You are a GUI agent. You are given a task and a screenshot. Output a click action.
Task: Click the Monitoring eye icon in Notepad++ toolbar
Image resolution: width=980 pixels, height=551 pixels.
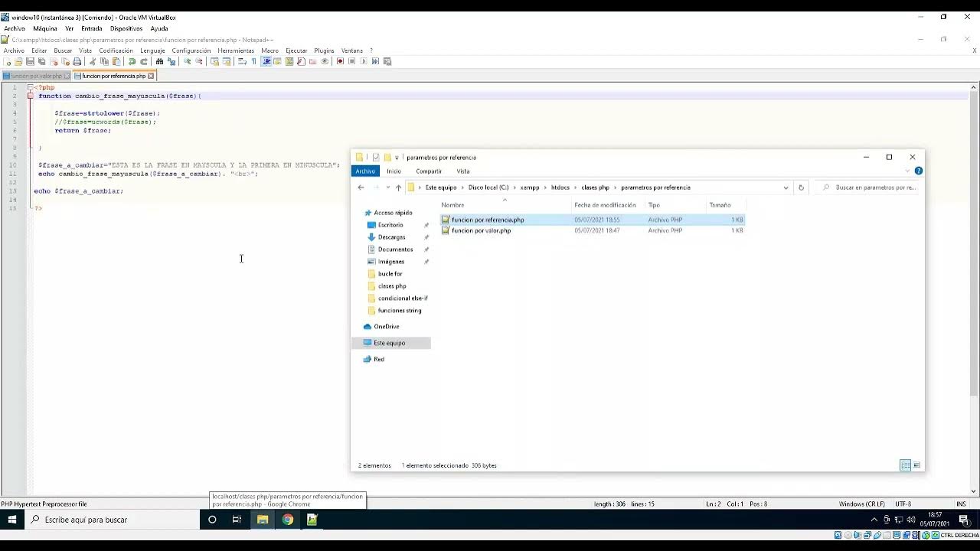pyautogui.click(x=325, y=61)
